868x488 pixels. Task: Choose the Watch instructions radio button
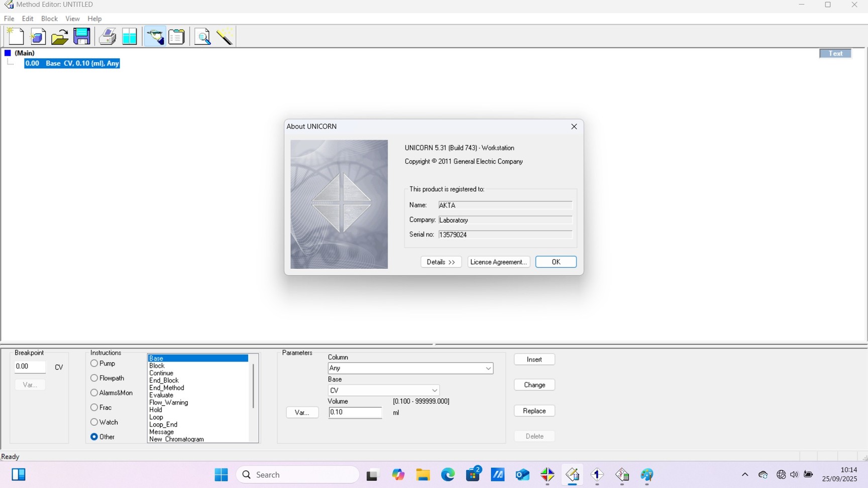pyautogui.click(x=94, y=422)
